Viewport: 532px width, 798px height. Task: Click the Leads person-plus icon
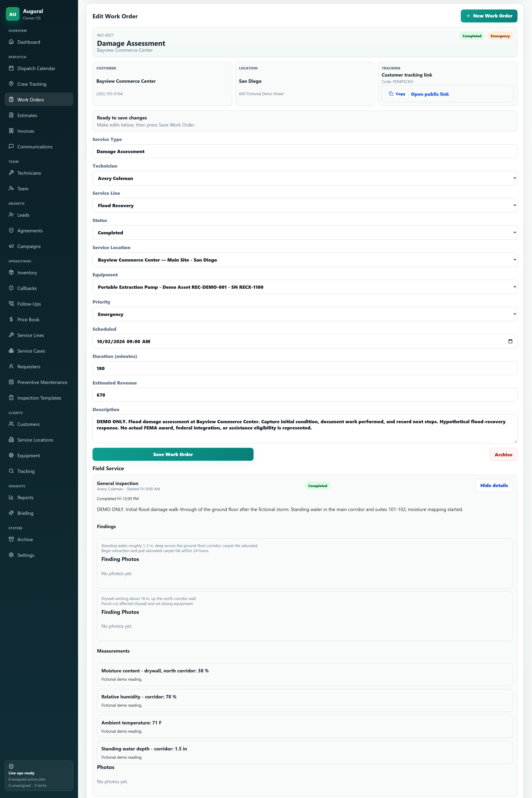point(11,215)
